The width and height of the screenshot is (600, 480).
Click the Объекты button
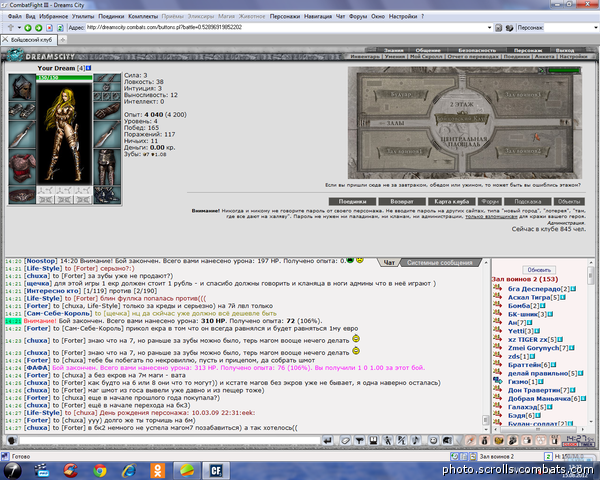point(569,201)
